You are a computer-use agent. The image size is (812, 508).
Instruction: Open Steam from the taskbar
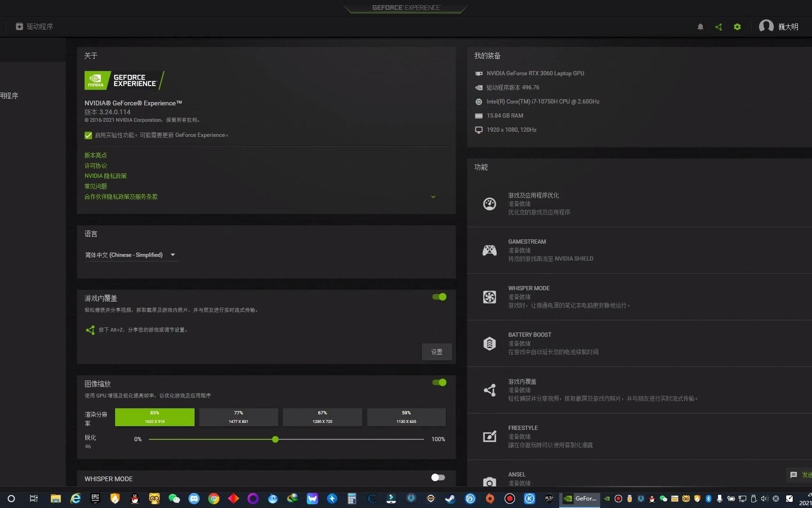click(x=450, y=499)
